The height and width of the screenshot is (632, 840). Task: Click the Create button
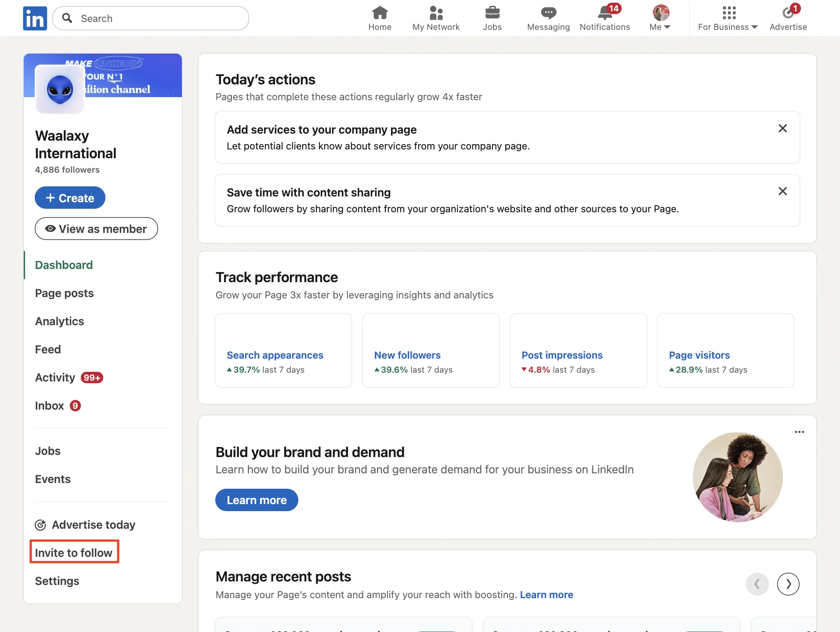tap(70, 198)
